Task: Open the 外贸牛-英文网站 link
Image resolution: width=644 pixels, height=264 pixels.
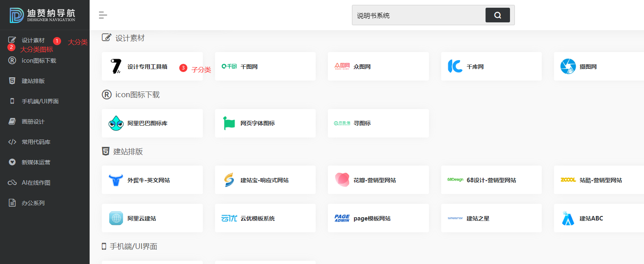Action: 149,180
